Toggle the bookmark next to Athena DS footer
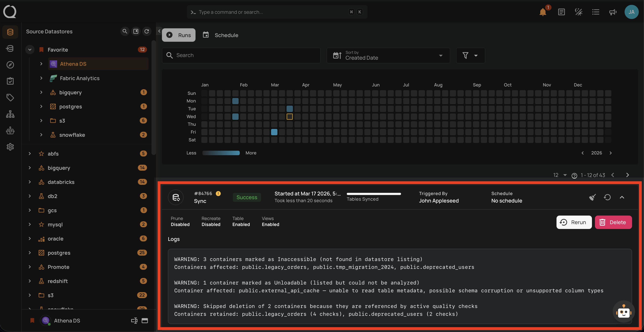Viewport: 644px width, 332px height. point(32,320)
